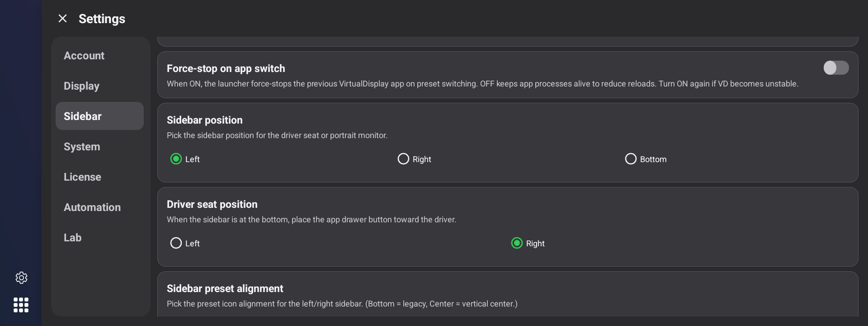Viewport: 868px width, 326px height.
Task: Click the Sidebar preset alignment heading
Action: (x=225, y=288)
